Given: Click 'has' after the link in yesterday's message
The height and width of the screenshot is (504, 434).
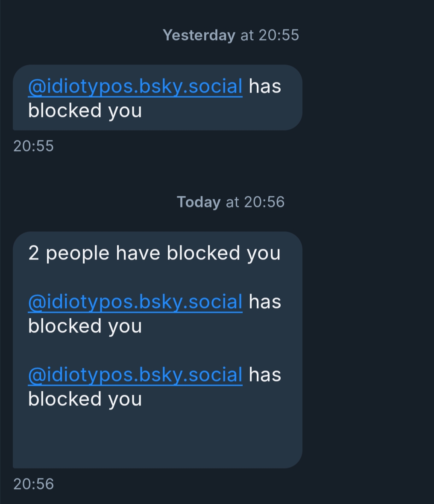Looking at the screenshot, I should click(265, 87).
